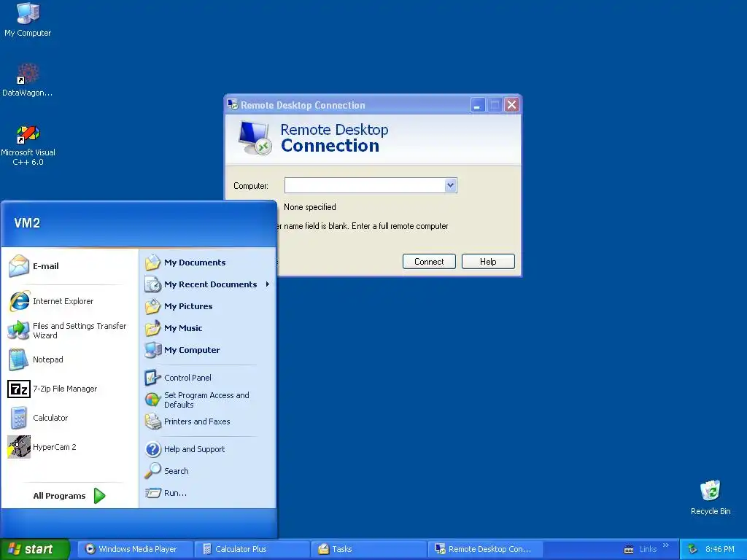Expand the Links toolbar chevron

coord(666,545)
